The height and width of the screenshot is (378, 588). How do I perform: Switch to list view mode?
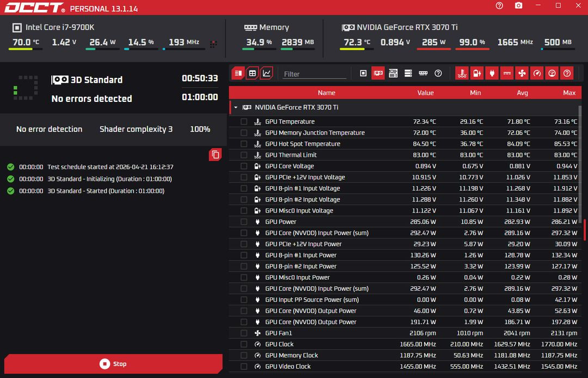(238, 74)
